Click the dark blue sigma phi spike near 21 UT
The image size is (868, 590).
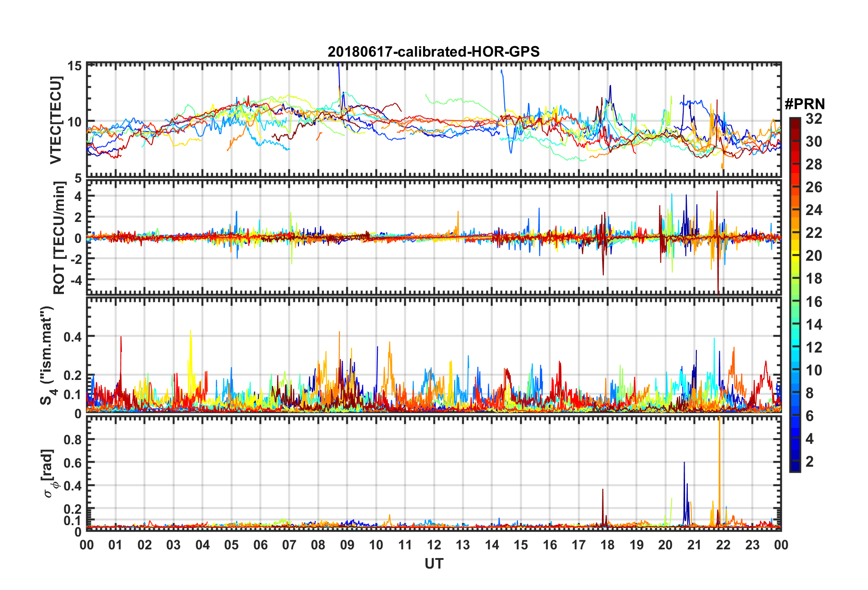click(x=685, y=493)
